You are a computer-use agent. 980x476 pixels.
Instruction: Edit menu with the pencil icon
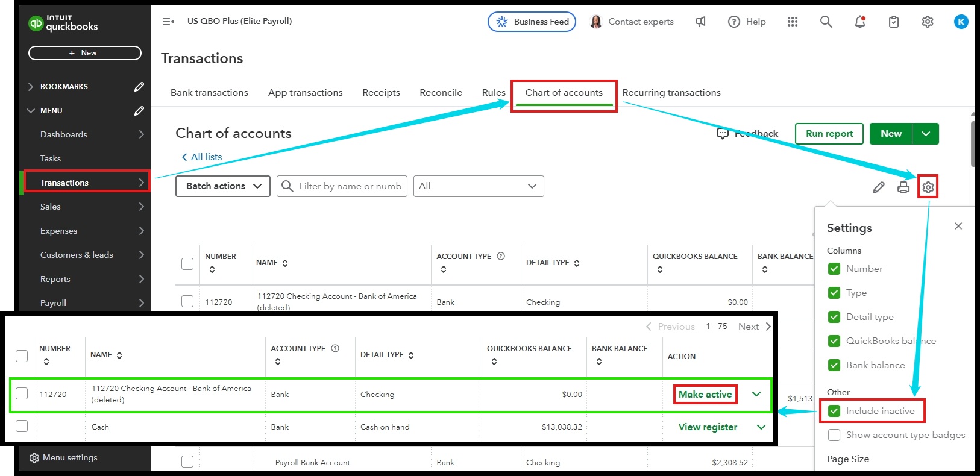point(139,111)
